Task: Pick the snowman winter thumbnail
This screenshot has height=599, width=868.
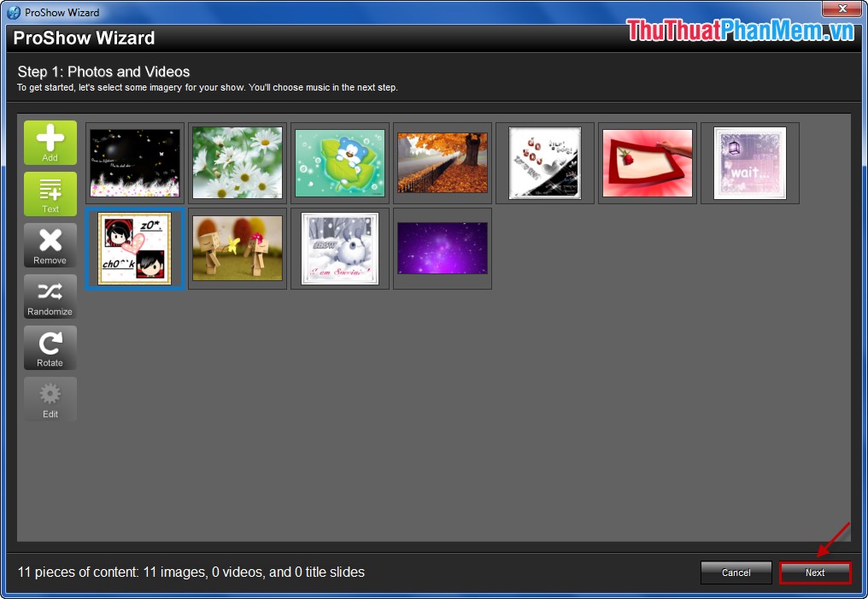Action: (x=339, y=248)
